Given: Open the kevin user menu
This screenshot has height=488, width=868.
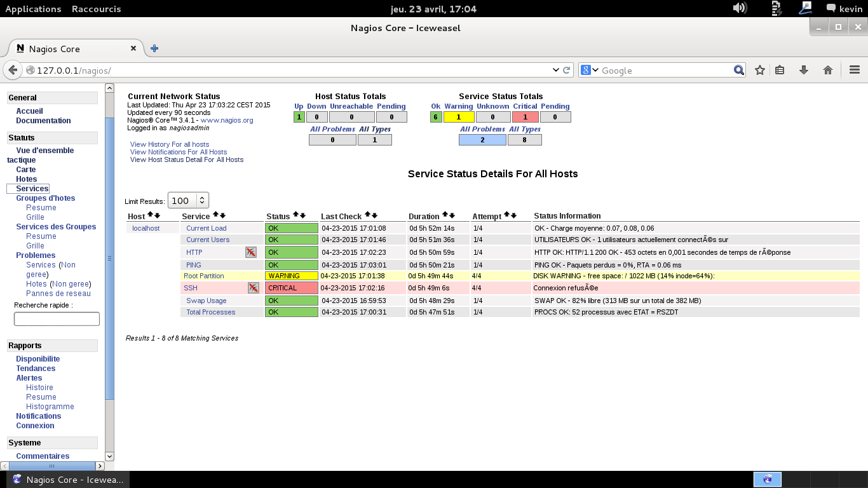Looking at the screenshot, I should point(844,9).
